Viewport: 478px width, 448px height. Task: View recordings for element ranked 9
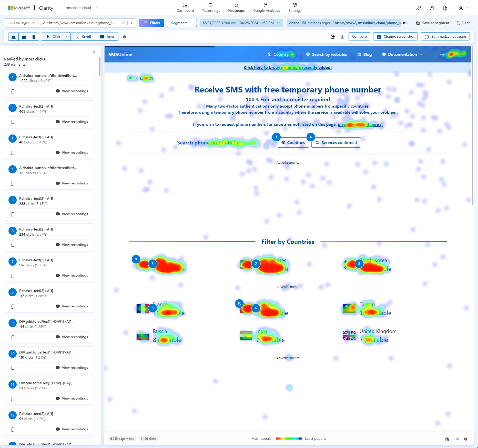pyautogui.click(x=72, y=337)
